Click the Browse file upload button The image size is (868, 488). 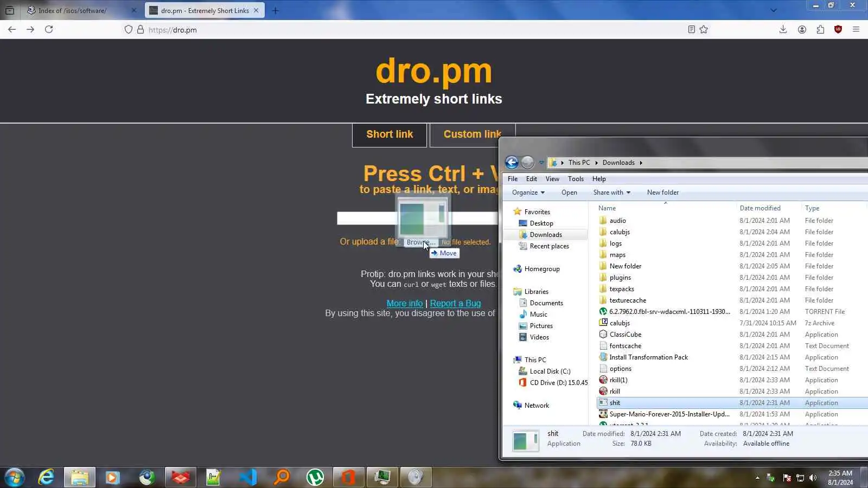(x=421, y=242)
